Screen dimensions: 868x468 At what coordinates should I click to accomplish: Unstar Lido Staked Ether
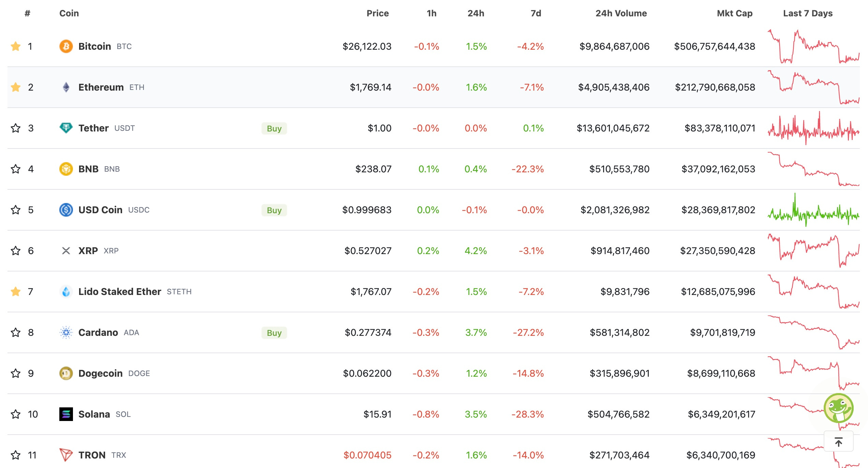pos(16,292)
